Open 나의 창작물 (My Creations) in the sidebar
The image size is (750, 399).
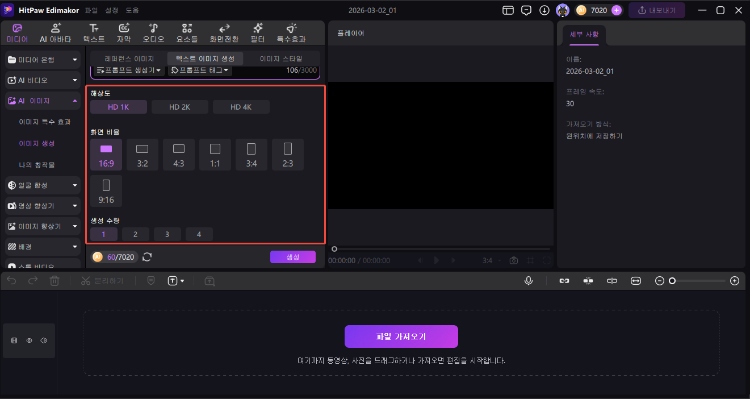pos(36,165)
